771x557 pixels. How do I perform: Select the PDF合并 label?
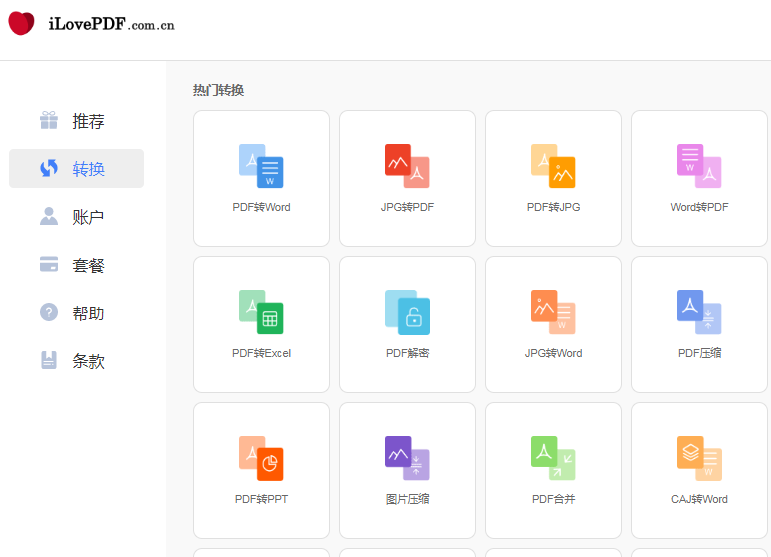click(x=553, y=499)
